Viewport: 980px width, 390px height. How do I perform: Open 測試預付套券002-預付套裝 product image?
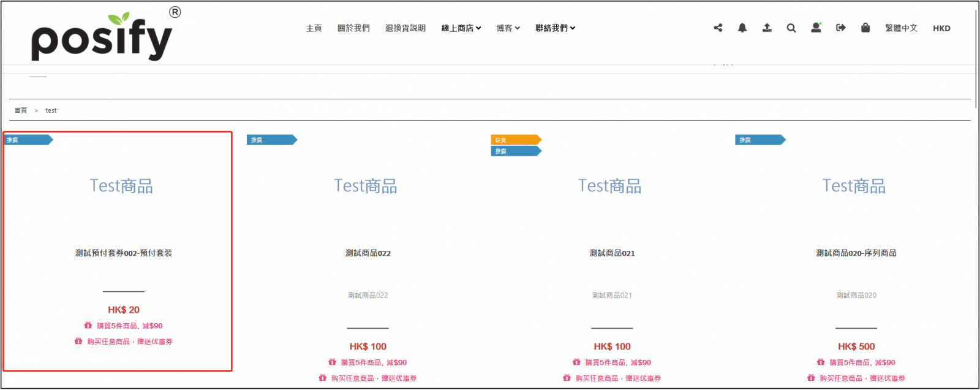pos(121,186)
